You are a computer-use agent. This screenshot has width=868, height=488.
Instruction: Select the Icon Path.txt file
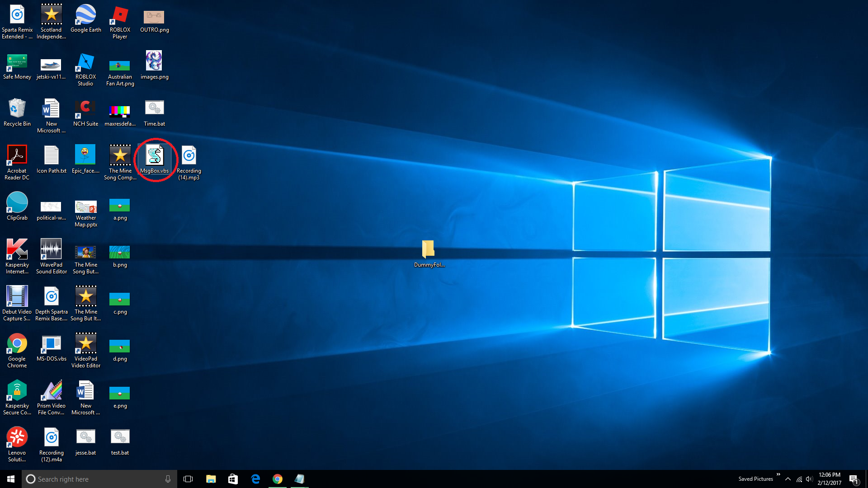point(52,160)
